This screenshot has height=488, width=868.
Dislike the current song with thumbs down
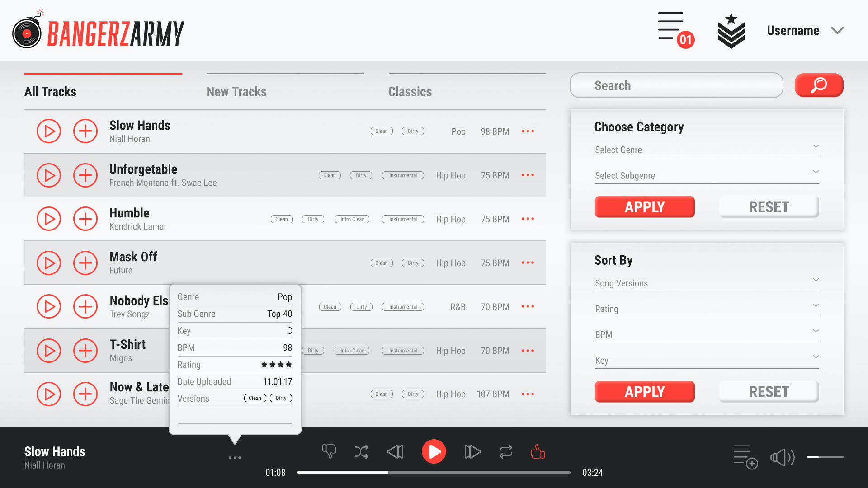click(x=329, y=451)
